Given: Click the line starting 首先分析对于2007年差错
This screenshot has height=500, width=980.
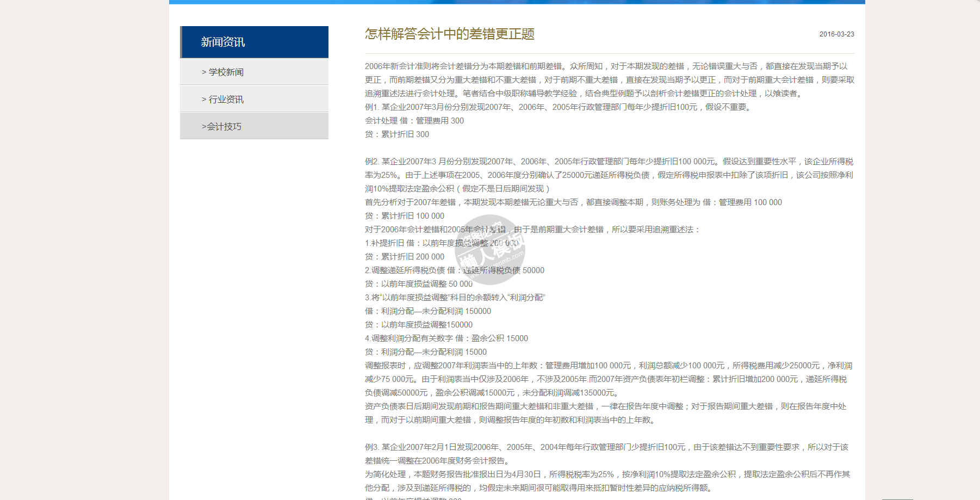Looking at the screenshot, I should [573, 202].
